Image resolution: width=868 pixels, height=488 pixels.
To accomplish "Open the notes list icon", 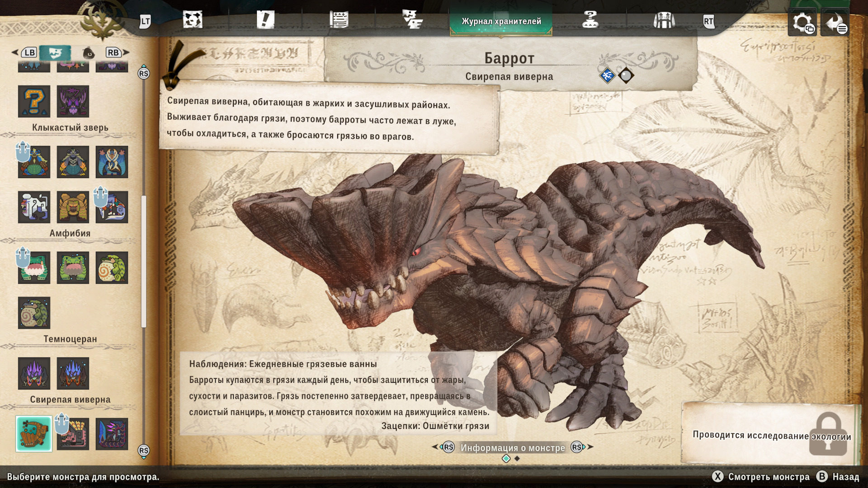I will [339, 20].
